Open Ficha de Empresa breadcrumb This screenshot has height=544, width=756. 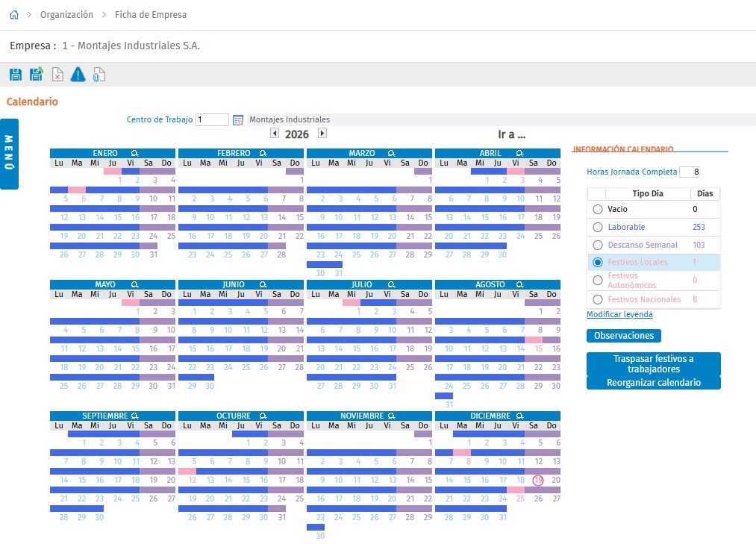[x=151, y=15]
